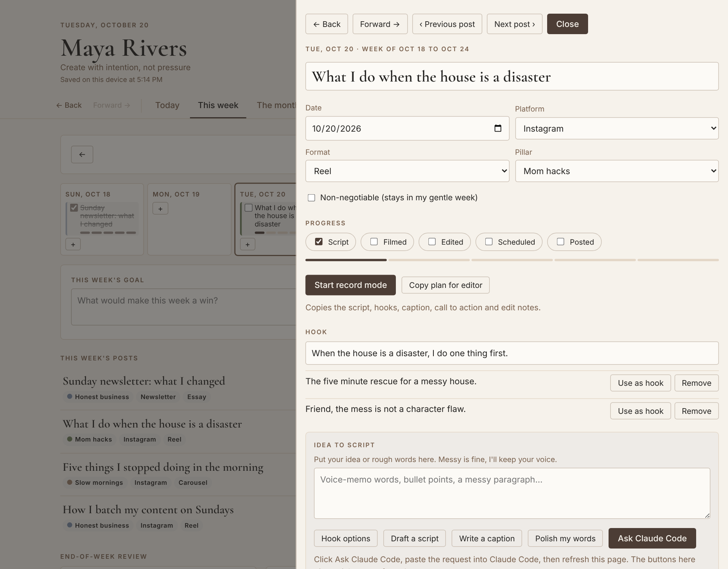Expand the Format dropdown set to Reel
Viewport: 728px width, 569px height.
pyautogui.click(x=407, y=171)
